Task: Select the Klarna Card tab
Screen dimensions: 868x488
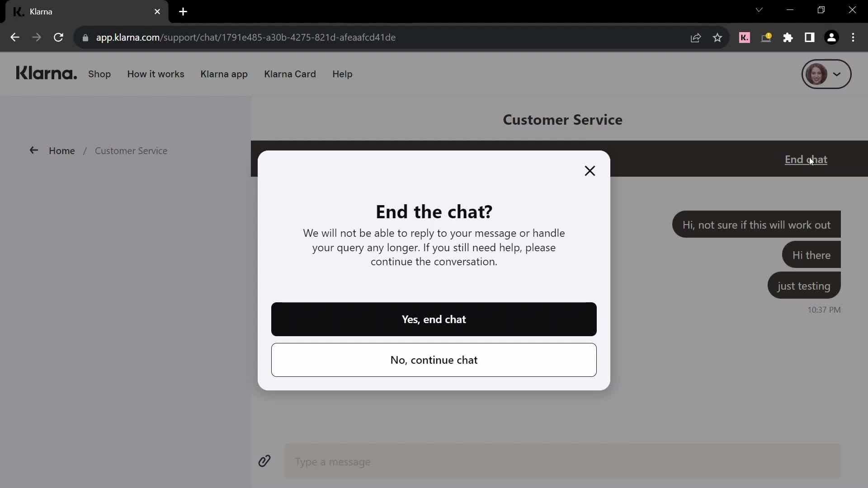Action: pyautogui.click(x=290, y=74)
